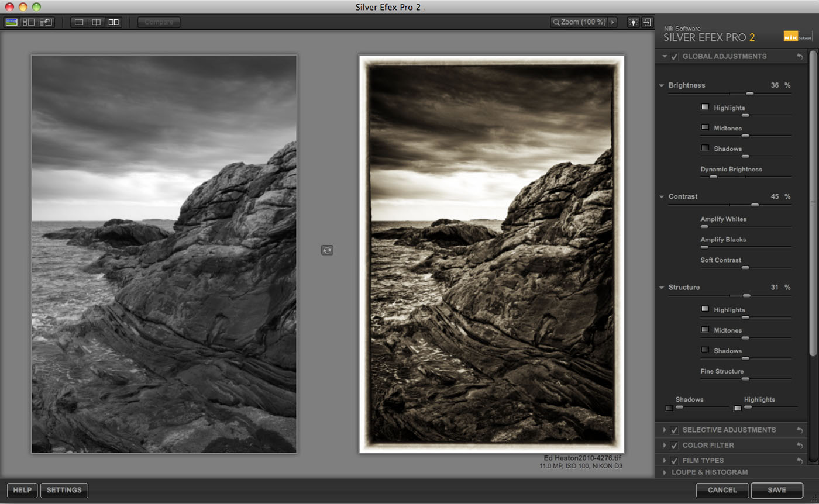Hide the right control panel icon

click(647, 22)
